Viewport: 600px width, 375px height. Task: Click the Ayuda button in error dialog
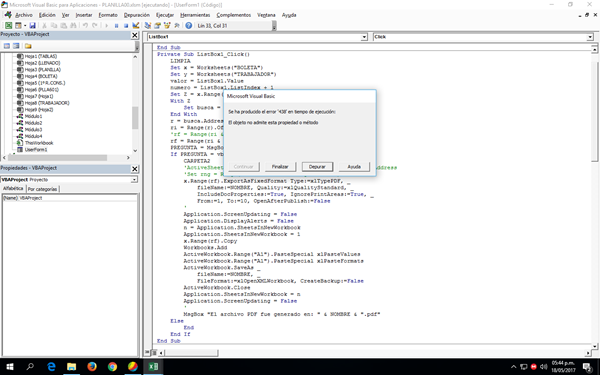point(354,167)
